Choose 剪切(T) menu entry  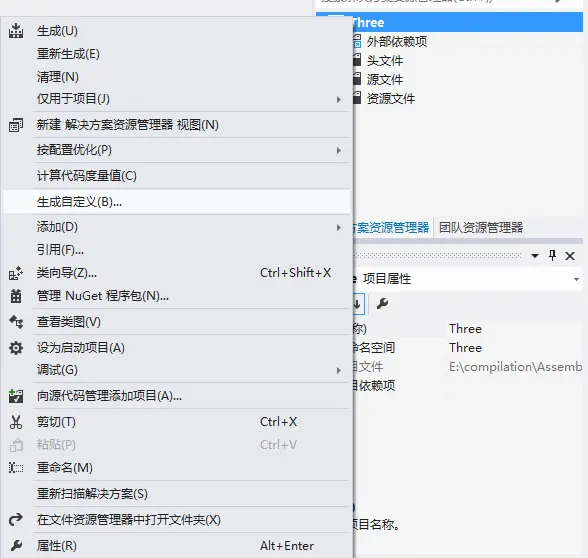click(176, 422)
